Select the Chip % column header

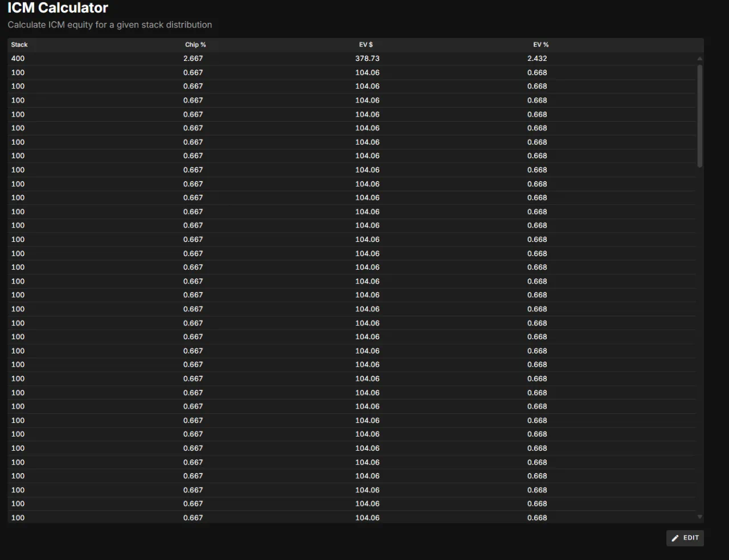tap(195, 44)
